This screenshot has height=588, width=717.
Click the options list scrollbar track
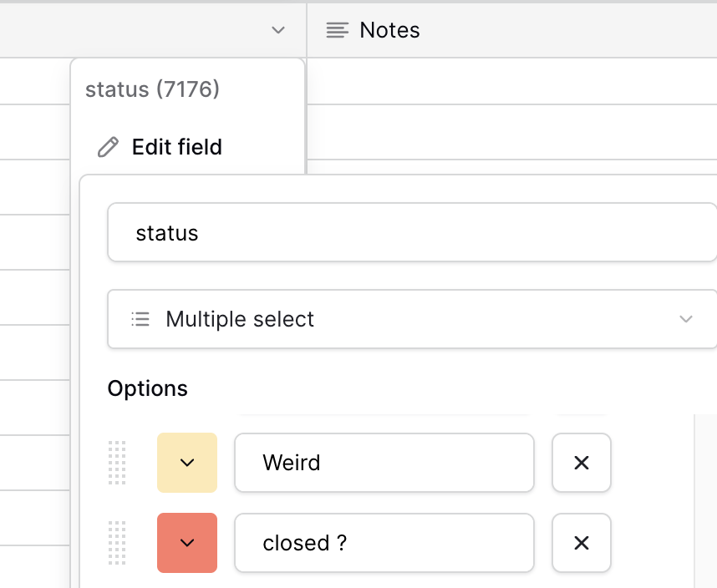click(705, 501)
